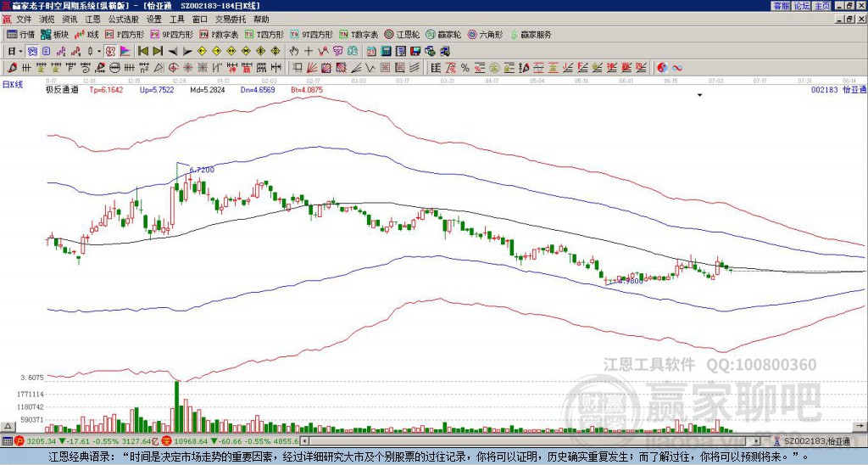The image size is (868, 465).
Task: Click the grid icon in status bar
Action: click(7, 441)
